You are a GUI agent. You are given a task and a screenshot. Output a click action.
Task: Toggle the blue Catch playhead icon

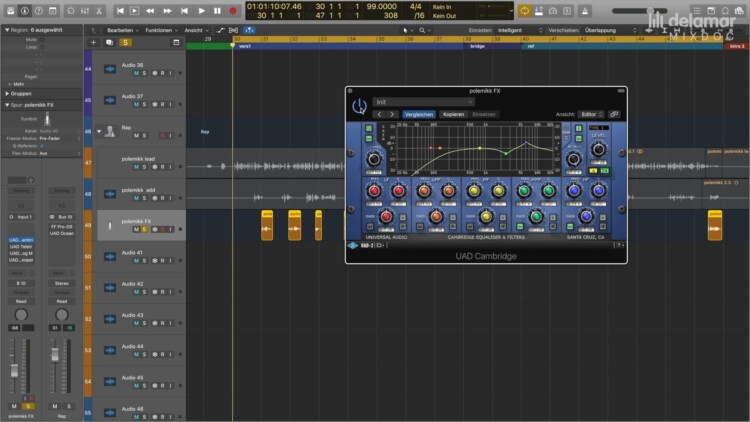249,30
